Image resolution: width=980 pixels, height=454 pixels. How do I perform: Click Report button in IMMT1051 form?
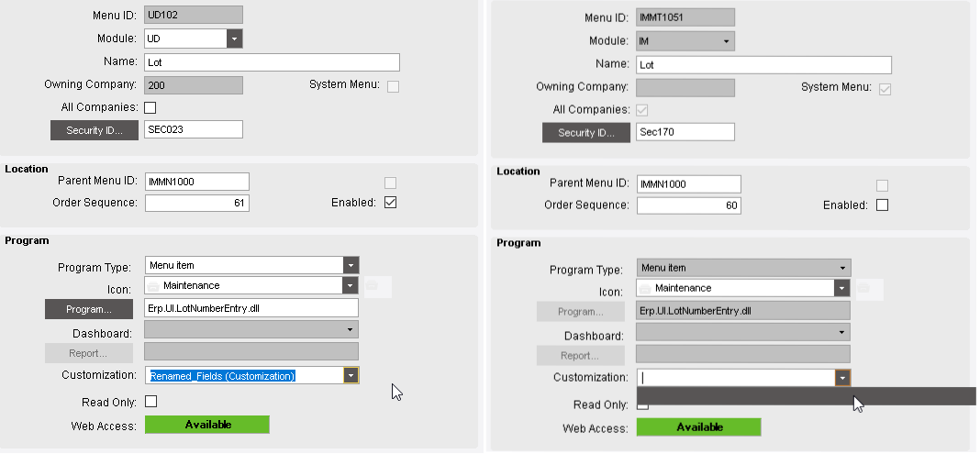pyautogui.click(x=581, y=355)
